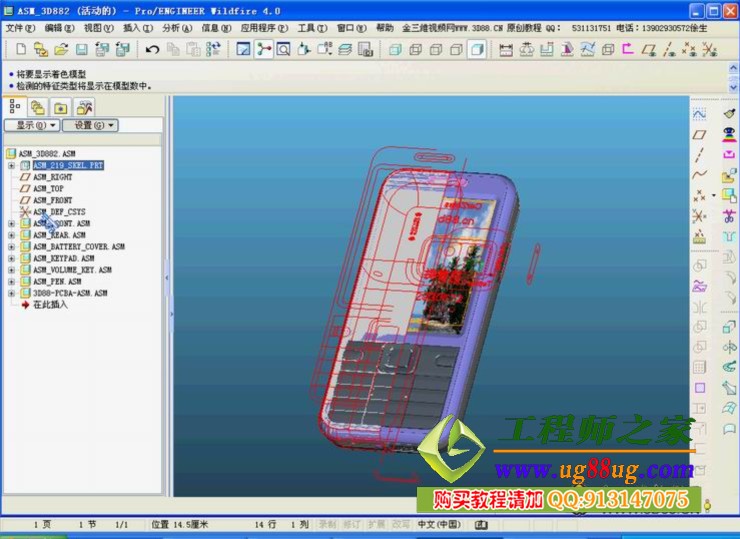Open the 显示 dropdown in model tree

point(32,125)
